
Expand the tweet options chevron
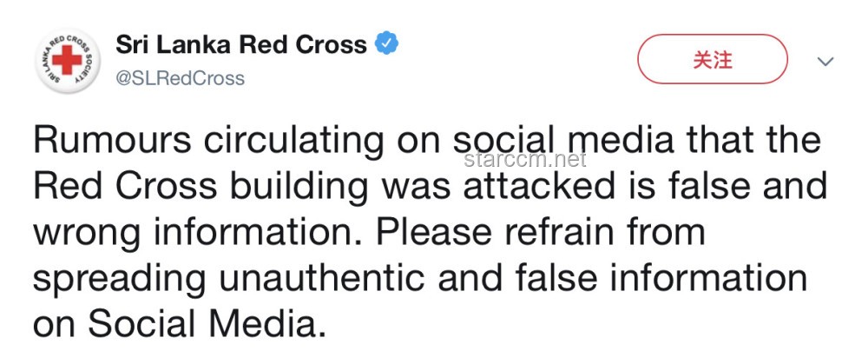825,61
